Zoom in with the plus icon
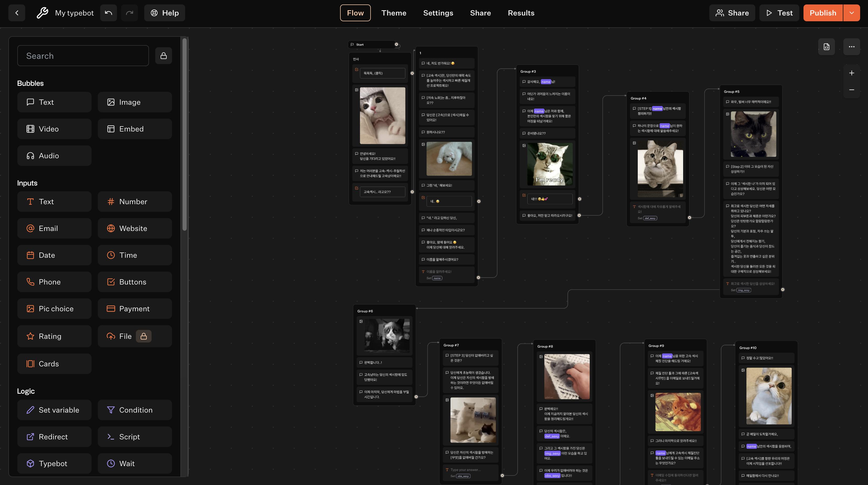This screenshot has height=485, width=868. click(851, 73)
